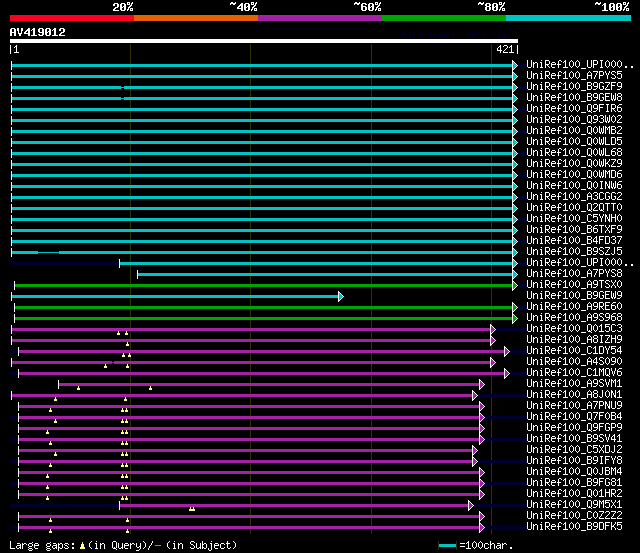640x553 pixels.
Task: Click arrowhead ending the B9GEW9 alignment bar
Action: click(341, 297)
